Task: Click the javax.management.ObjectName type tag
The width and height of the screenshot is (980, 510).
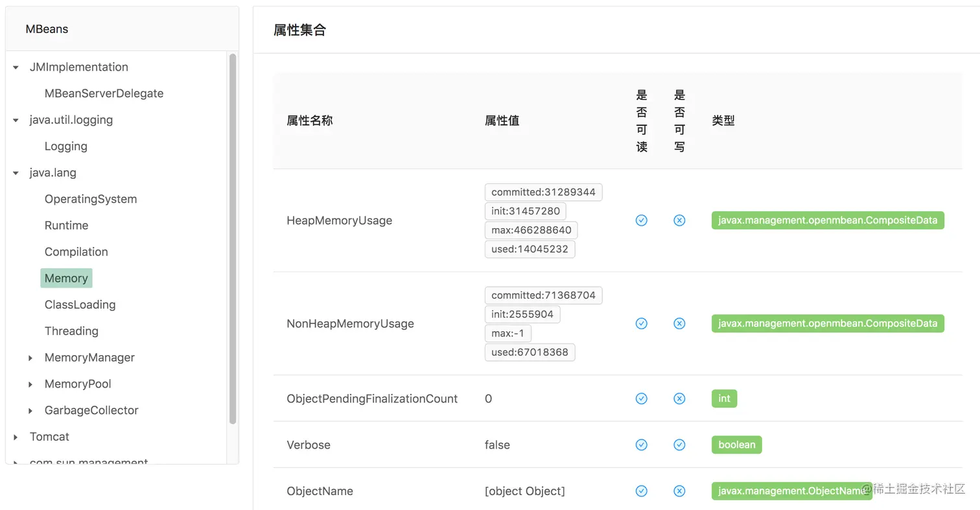Action: (791, 491)
